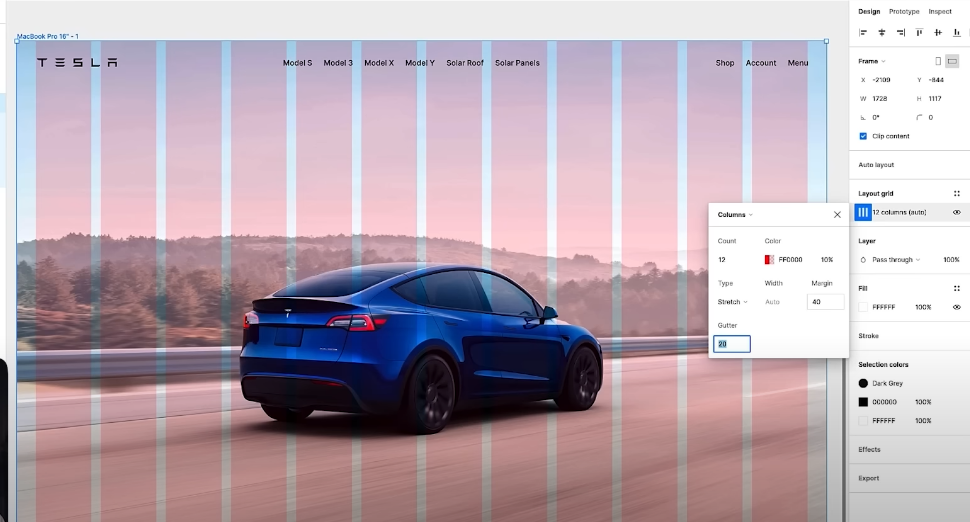Open the Stretch type dropdown
The height and width of the screenshot is (522, 970).
pos(732,302)
